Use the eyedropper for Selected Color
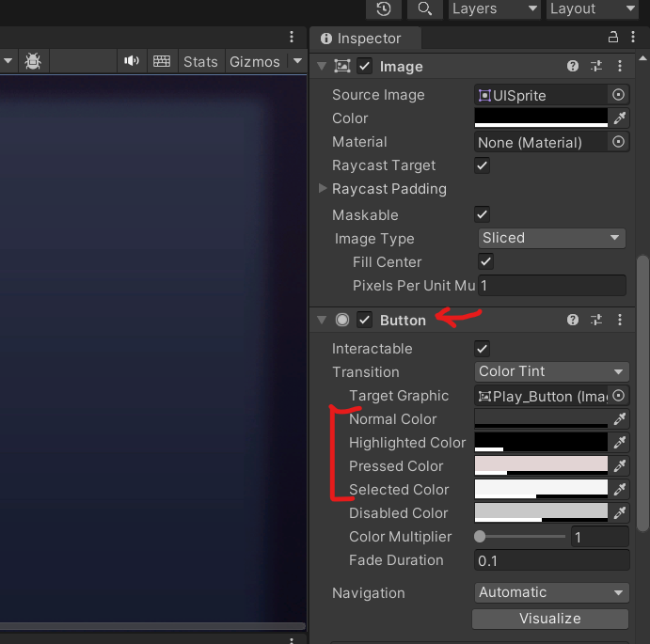 [x=619, y=490]
